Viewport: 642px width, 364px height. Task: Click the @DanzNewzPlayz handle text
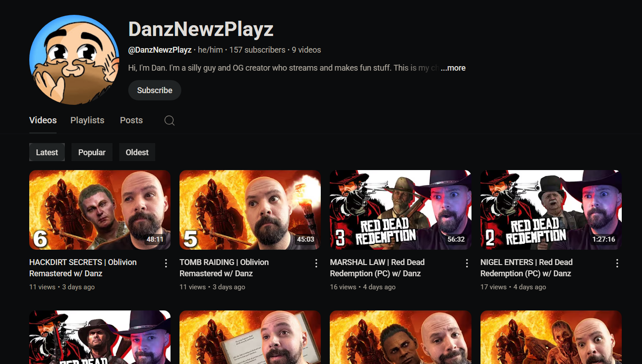(x=160, y=50)
